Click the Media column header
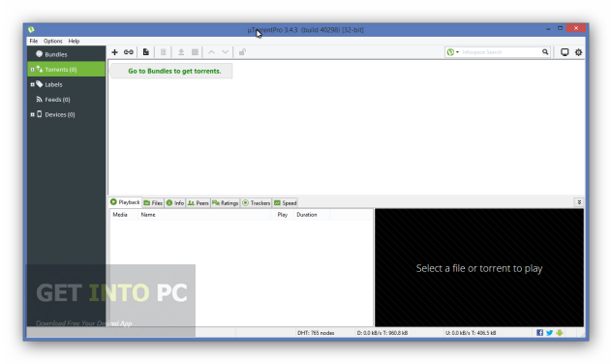Viewport: 612px width, 364px height. [x=123, y=215]
